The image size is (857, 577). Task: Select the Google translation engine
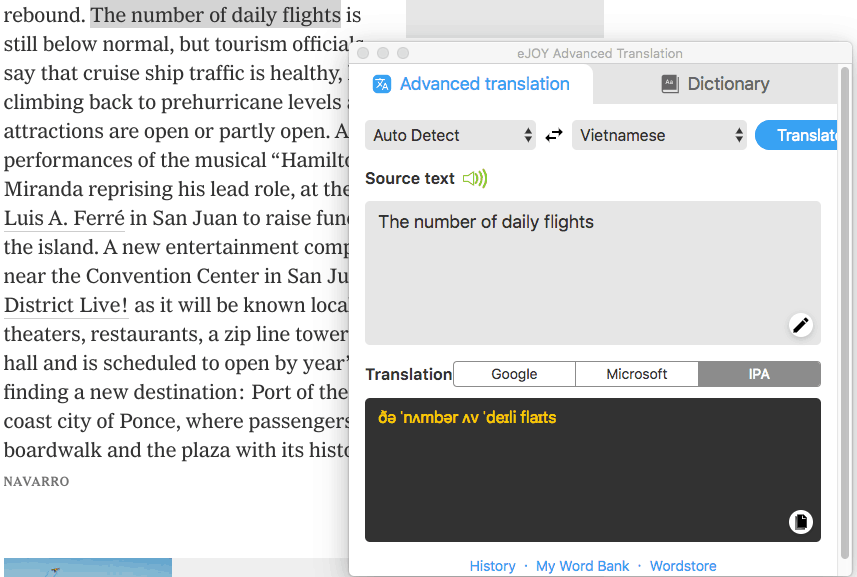tap(514, 374)
